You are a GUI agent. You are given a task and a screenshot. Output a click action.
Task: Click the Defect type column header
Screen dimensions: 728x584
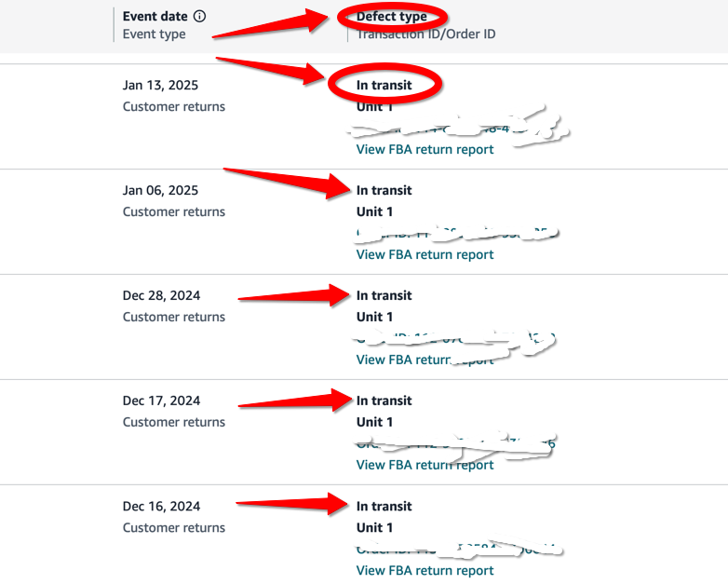click(391, 17)
